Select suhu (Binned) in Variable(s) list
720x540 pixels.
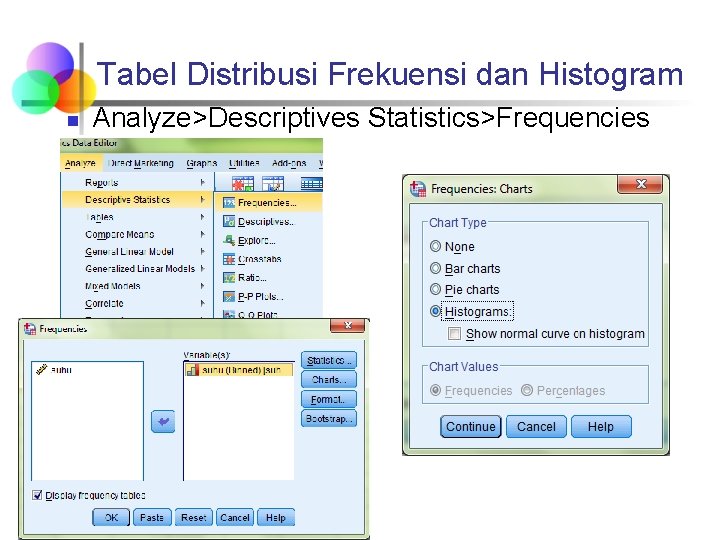pos(239,370)
